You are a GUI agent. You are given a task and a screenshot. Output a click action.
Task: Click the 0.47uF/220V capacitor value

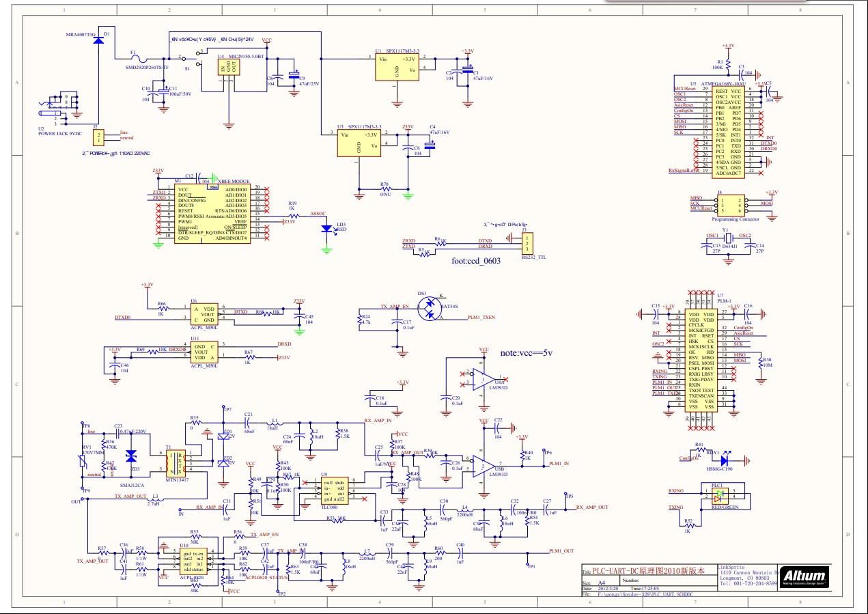tap(134, 432)
